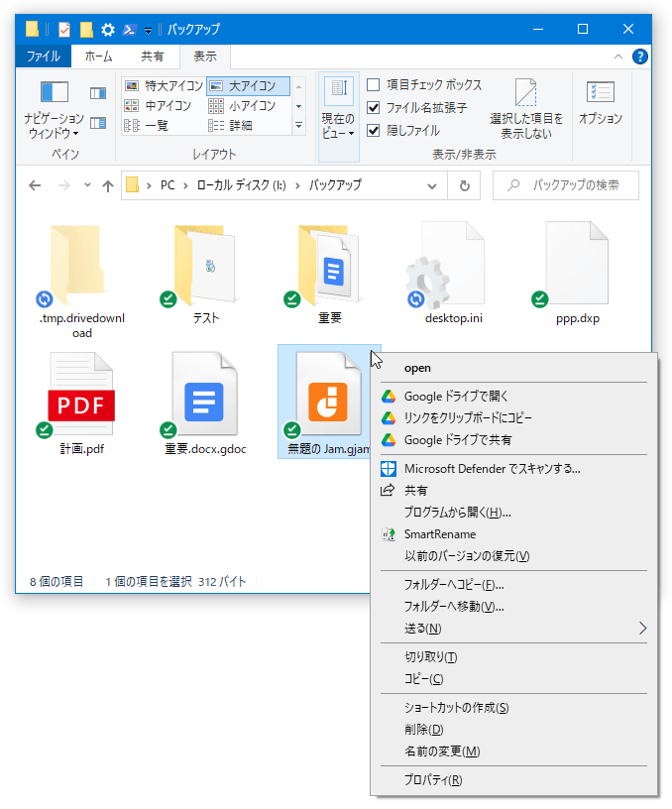Switch to the ホーム tab
This screenshot has height=809, width=672.
point(98,57)
